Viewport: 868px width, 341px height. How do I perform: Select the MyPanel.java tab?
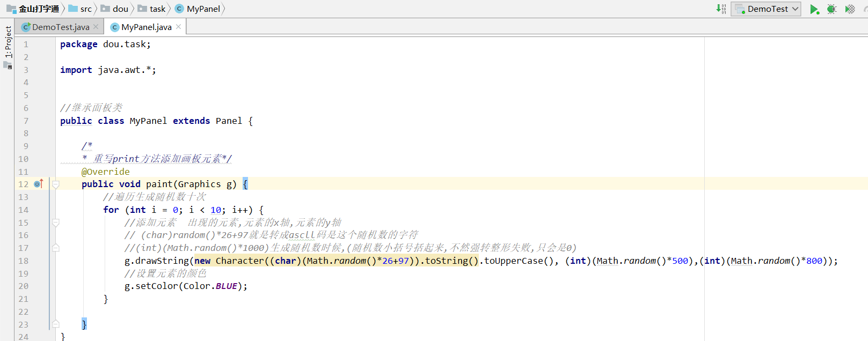(146, 27)
